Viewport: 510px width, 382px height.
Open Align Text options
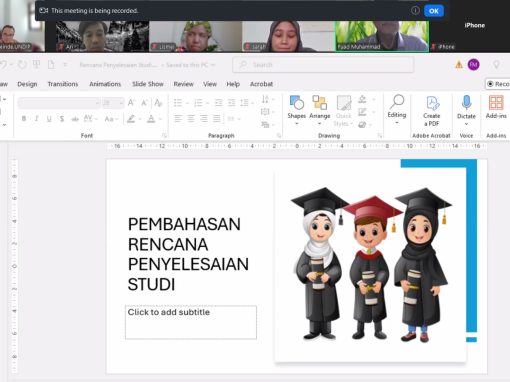[268, 112]
